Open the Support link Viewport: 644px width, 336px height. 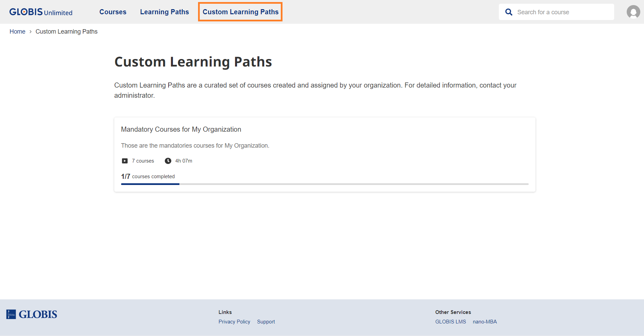point(266,321)
